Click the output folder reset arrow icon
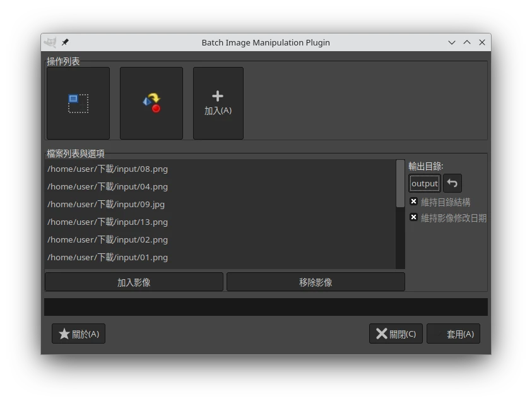This screenshot has width=532, height=403. click(452, 183)
